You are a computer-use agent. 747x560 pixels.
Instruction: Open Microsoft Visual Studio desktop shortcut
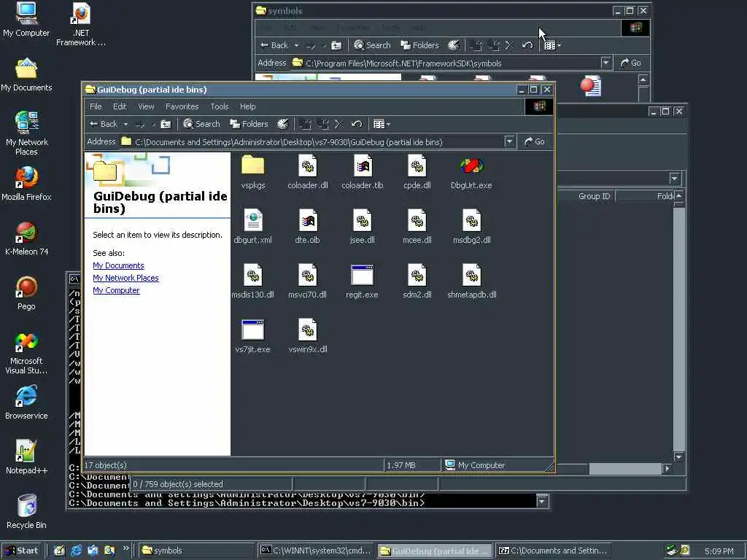tap(26, 354)
